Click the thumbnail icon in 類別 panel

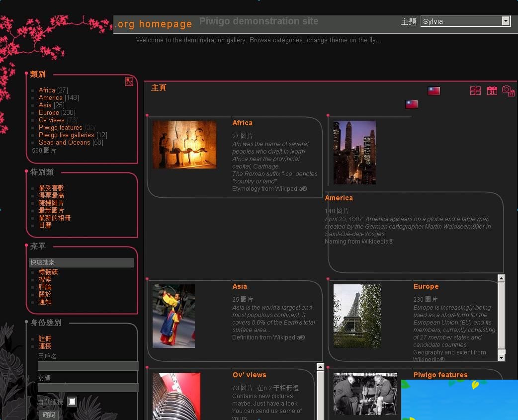[x=129, y=82]
